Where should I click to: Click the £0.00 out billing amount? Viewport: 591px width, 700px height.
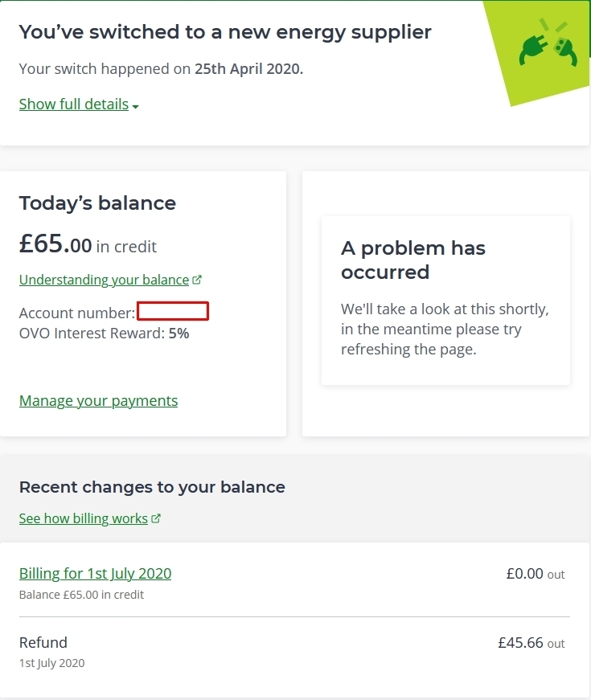click(536, 574)
